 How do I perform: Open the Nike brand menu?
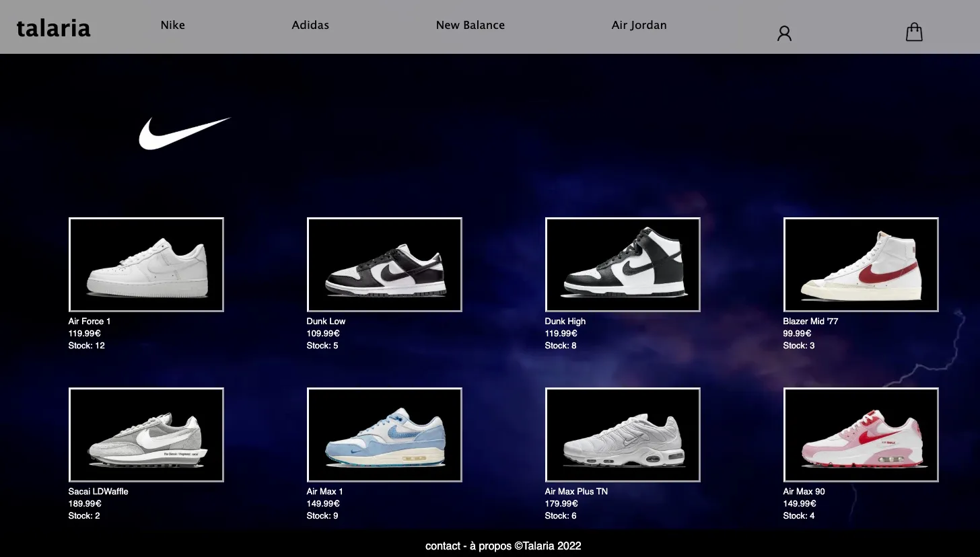[x=172, y=25]
